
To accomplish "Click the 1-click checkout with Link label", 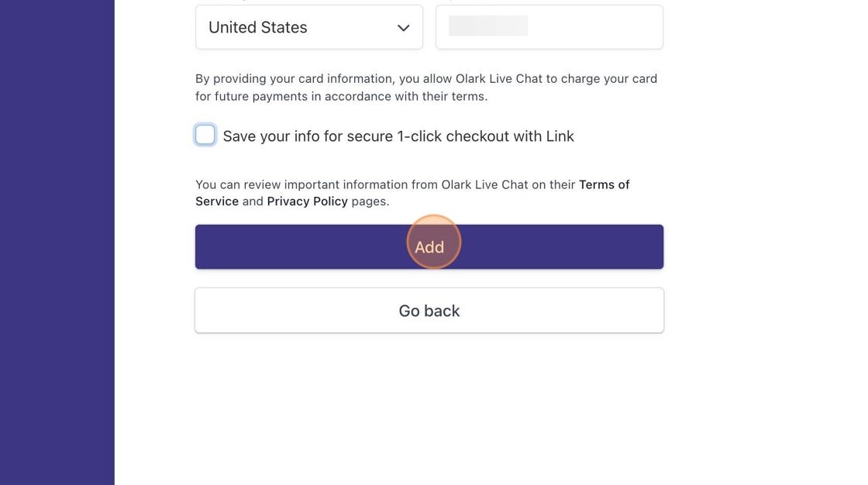I will (485, 136).
